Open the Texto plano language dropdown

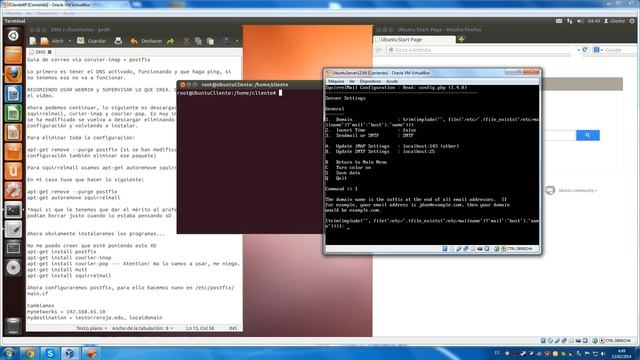point(92,328)
